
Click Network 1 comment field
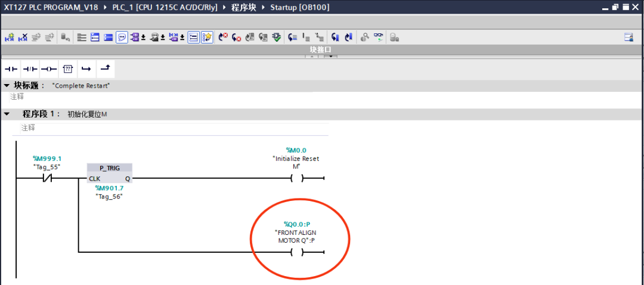175,128
